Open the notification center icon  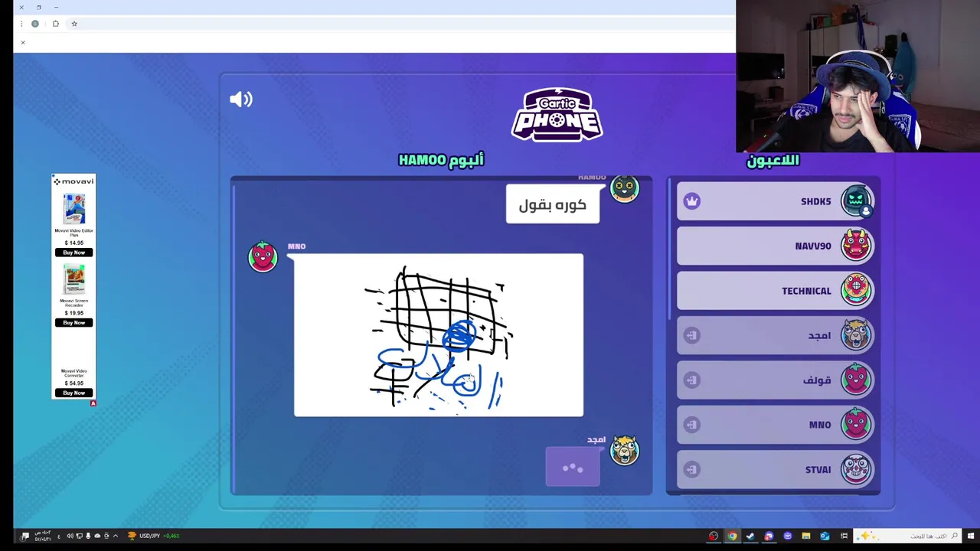pos(24,536)
